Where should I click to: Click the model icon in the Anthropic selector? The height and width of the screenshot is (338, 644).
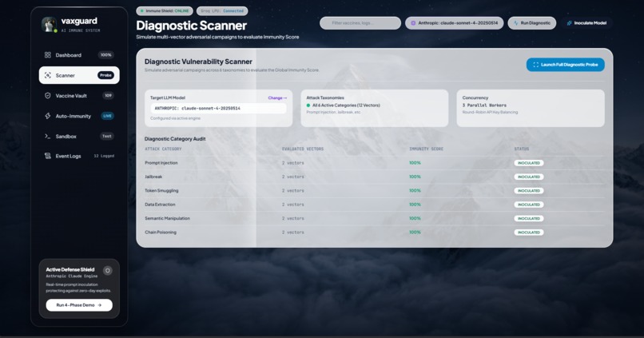tap(413, 23)
